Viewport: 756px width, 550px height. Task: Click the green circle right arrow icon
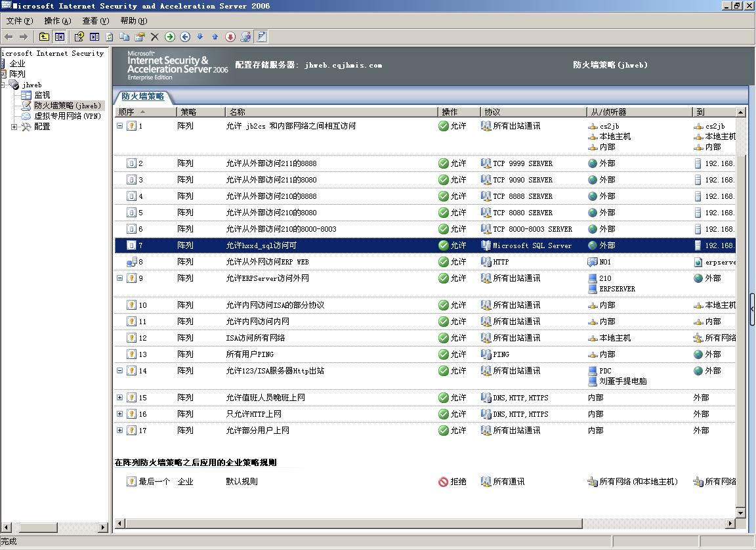[170, 37]
